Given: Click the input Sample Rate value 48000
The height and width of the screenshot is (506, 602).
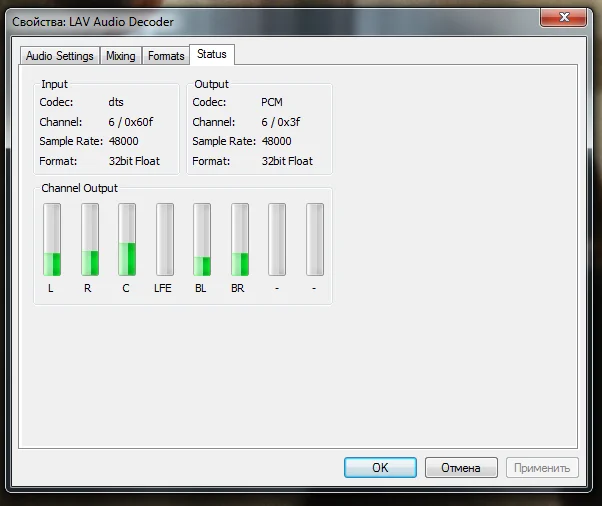Looking at the screenshot, I should click(x=123, y=141).
